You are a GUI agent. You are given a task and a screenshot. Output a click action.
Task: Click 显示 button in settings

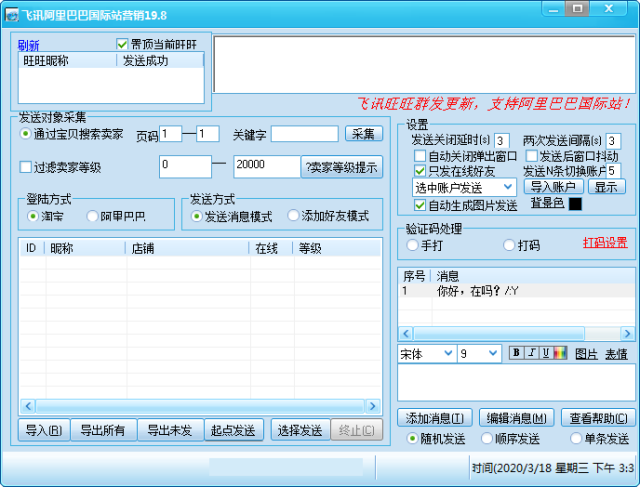coord(606,187)
